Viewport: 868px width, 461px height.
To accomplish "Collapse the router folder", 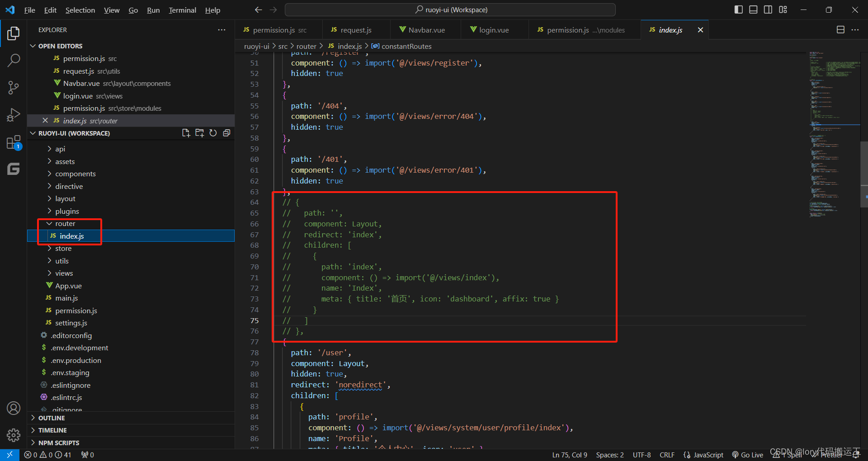I will point(65,223).
